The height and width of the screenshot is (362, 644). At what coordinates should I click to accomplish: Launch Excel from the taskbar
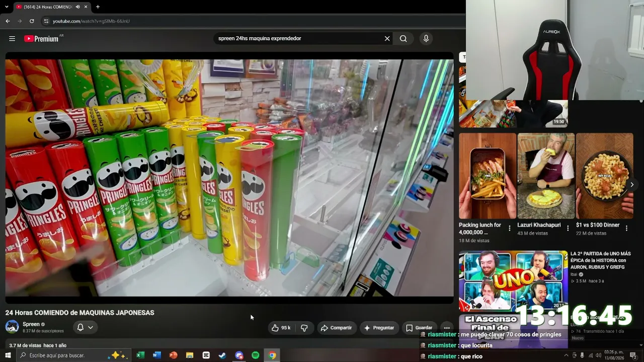pos(140,355)
